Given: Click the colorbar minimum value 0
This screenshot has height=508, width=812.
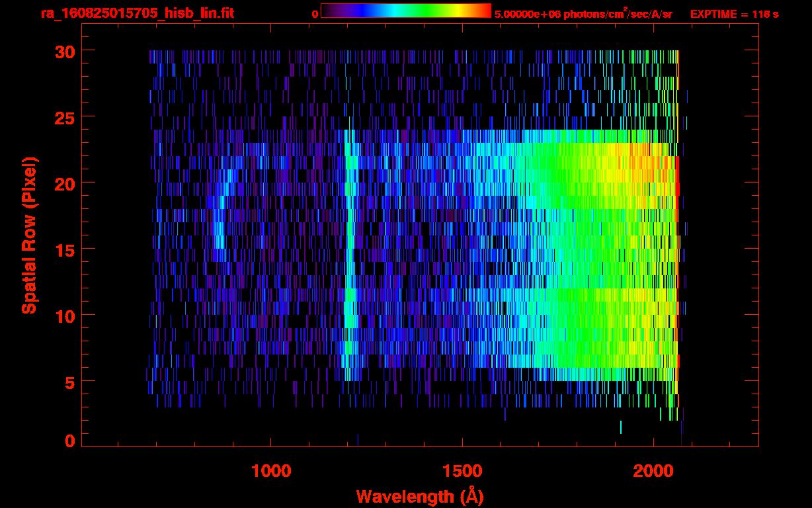Looking at the screenshot, I should [315, 14].
